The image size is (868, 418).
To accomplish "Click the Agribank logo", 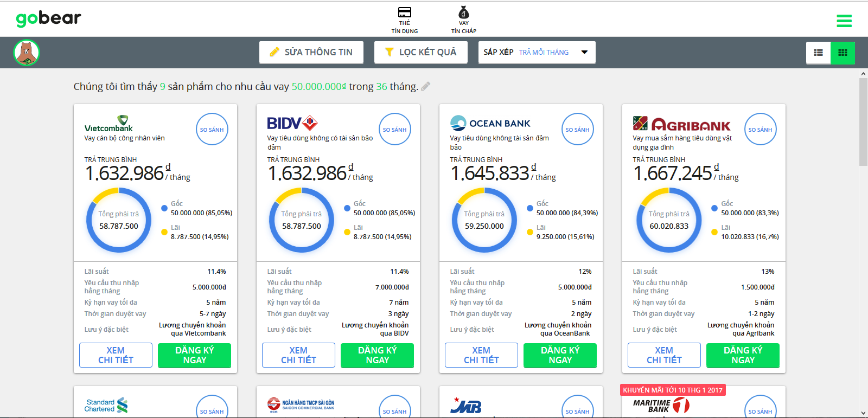I will pyautogui.click(x=681, y=124).
